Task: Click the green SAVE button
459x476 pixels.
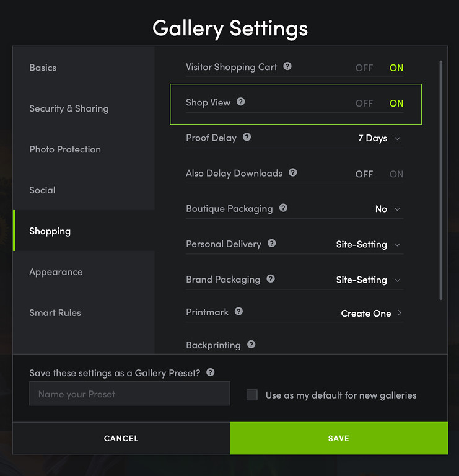Action: click(x=339, y=438)
